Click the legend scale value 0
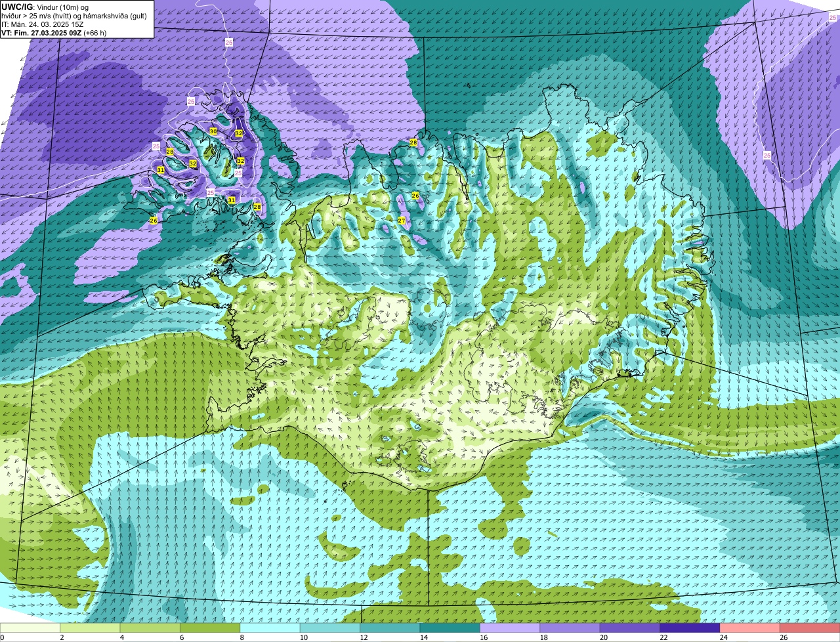Viewport: 840px width, 642px height. pyautogui.click(x=2, y=637)
